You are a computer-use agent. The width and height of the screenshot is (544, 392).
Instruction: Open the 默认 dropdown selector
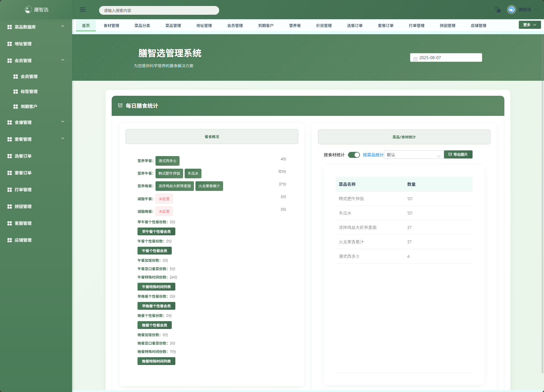click(413, 155)
